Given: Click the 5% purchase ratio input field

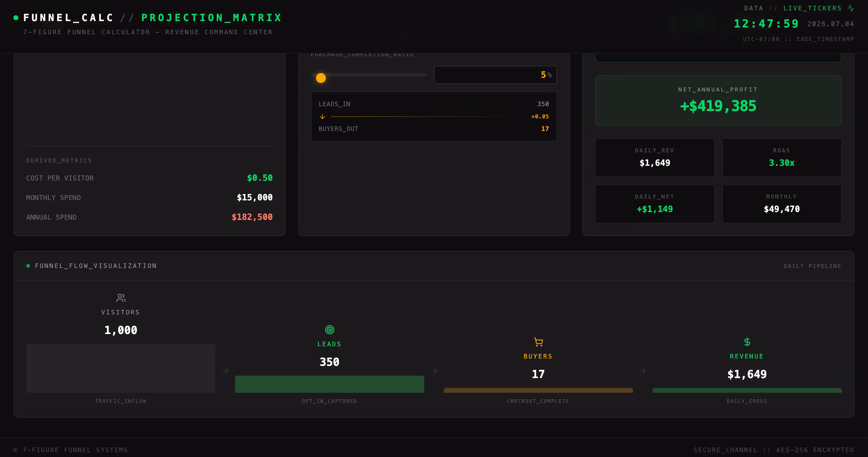Looking at the screenshot, I should click(x=495, y=75).
